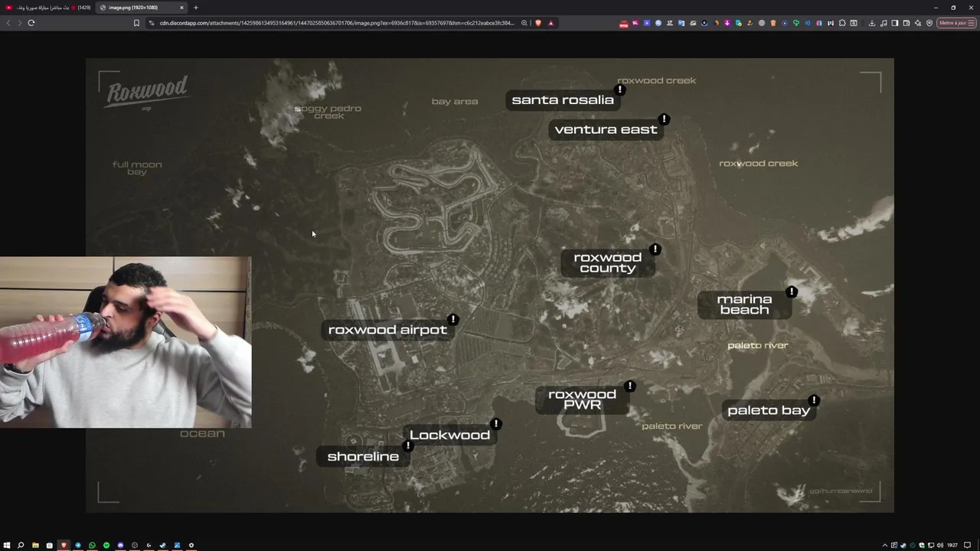The image size is (980, 551).
Task: Click the roxwood county map label
Action: point(607,262)
